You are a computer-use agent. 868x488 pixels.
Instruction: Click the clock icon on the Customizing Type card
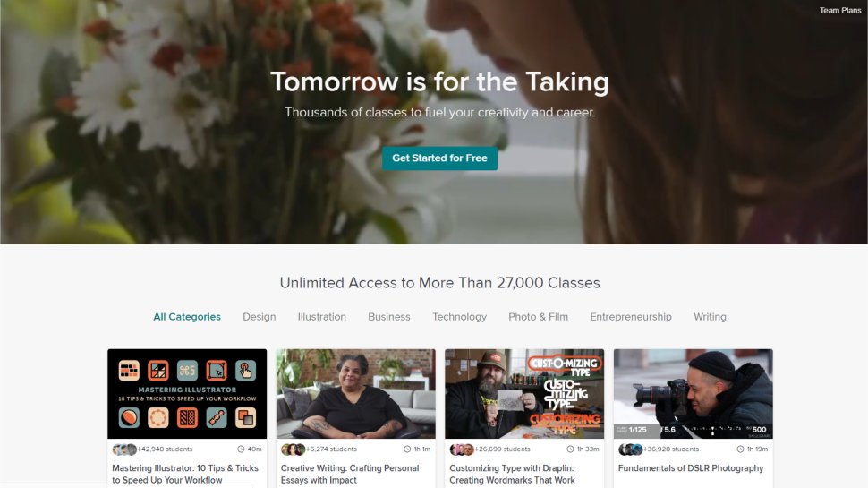click(570, 449)
